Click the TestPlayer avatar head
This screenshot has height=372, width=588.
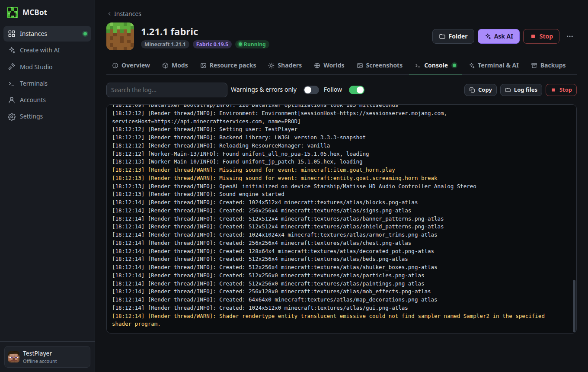[14, 357]
